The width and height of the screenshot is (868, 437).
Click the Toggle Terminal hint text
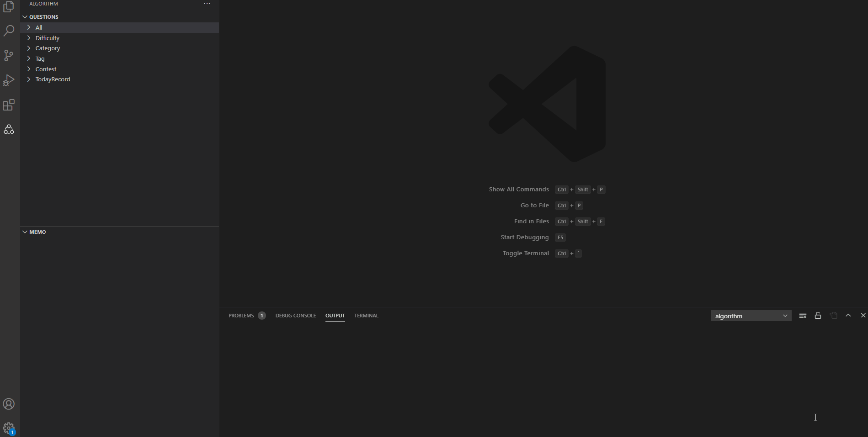pos(526,253)
